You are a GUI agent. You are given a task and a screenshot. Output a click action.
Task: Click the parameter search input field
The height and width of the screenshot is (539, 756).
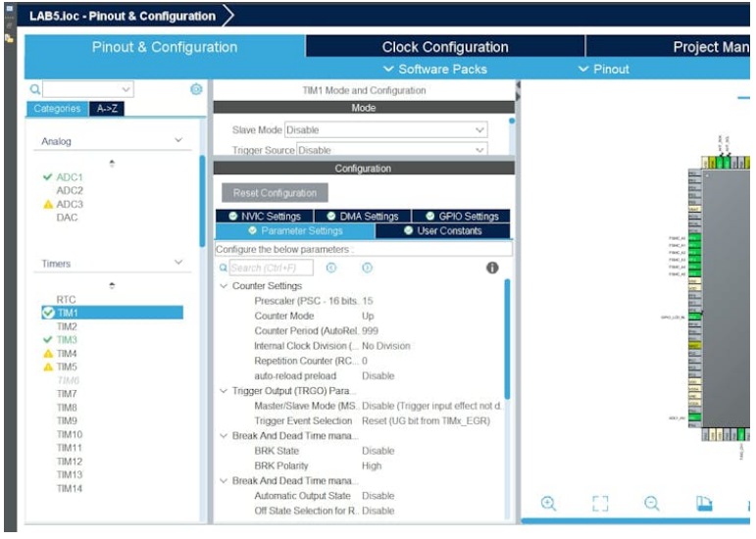click(x=271, y=268)
